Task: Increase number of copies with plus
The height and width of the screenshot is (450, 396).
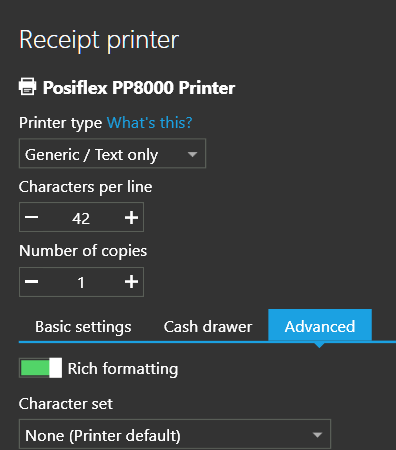Action: click(x=131, y=282)
